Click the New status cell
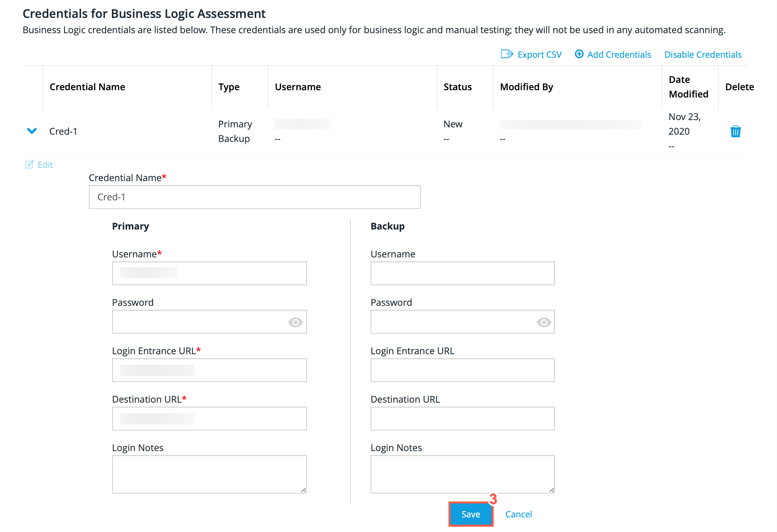Screen dimensions: 777x532 coord(453,124)
